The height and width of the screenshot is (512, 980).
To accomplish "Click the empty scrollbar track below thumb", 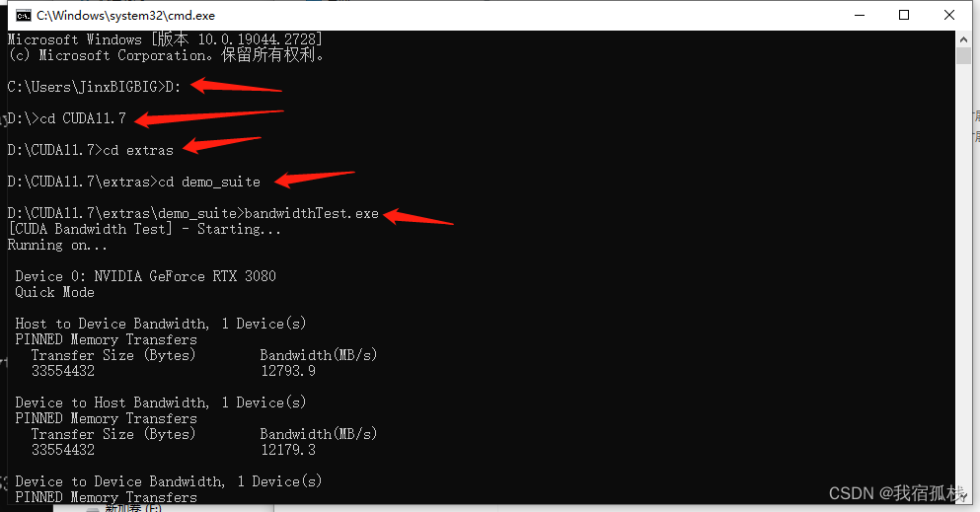I will pos(963,274).
